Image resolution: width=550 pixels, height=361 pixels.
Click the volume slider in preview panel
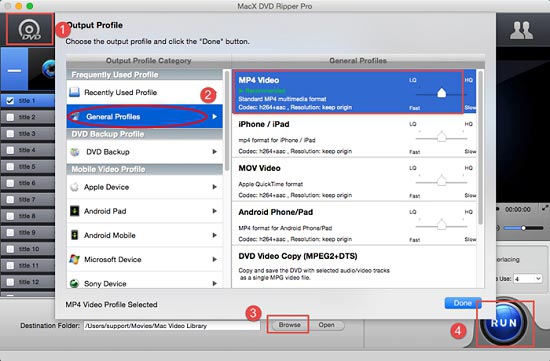pyautogui.click(x=523, y=228)
